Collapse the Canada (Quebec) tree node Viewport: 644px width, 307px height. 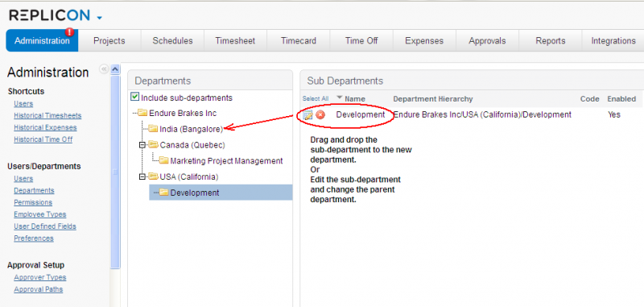(x=142, y=145)
